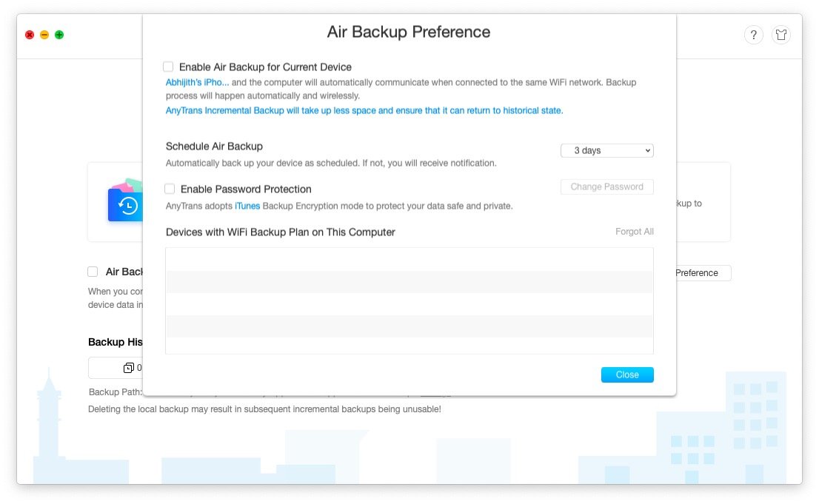Click the yellow minimize window button
Image resolution: width=819 pixels, height=504 pixels.
[44, 35]
